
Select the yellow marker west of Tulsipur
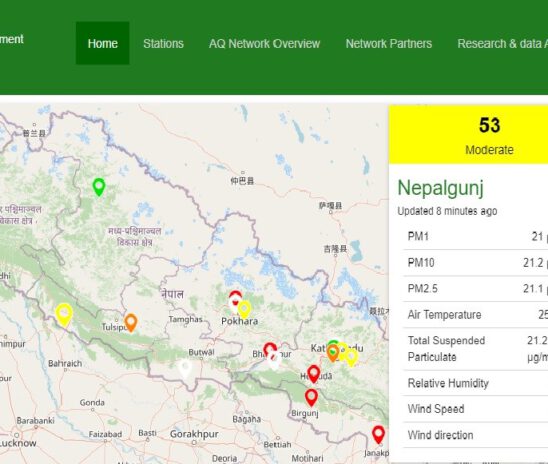click(64, 315)
